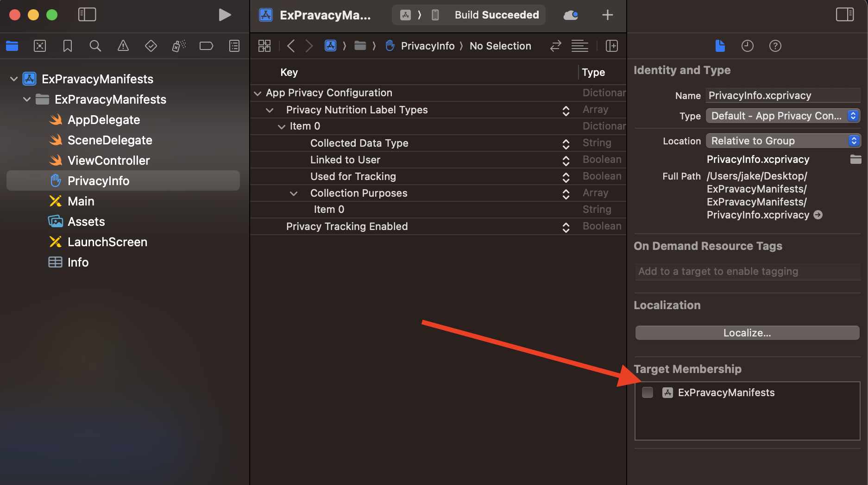
Task: Add an editor on the right
Action: (x=612, y=46)
